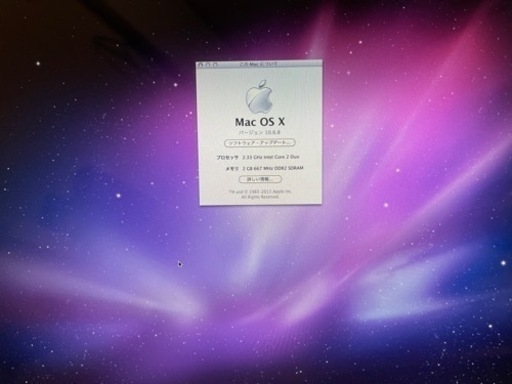Select the 2.33 GHz Intel Core 2 Duo text
This screenshot has height=384, width=512.
pos(271,157)
